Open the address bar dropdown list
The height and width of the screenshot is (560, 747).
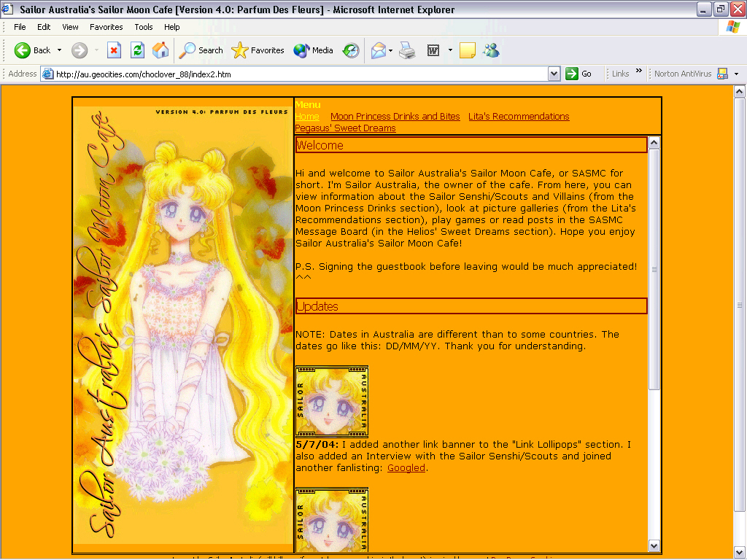pyautogui.click(x=554, y=74)
